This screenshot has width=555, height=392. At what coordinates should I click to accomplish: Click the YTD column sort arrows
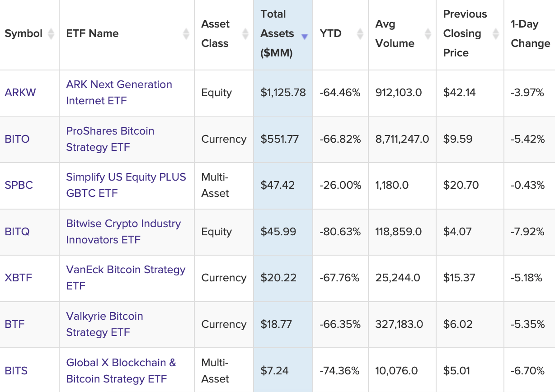[x=360, y=33]
